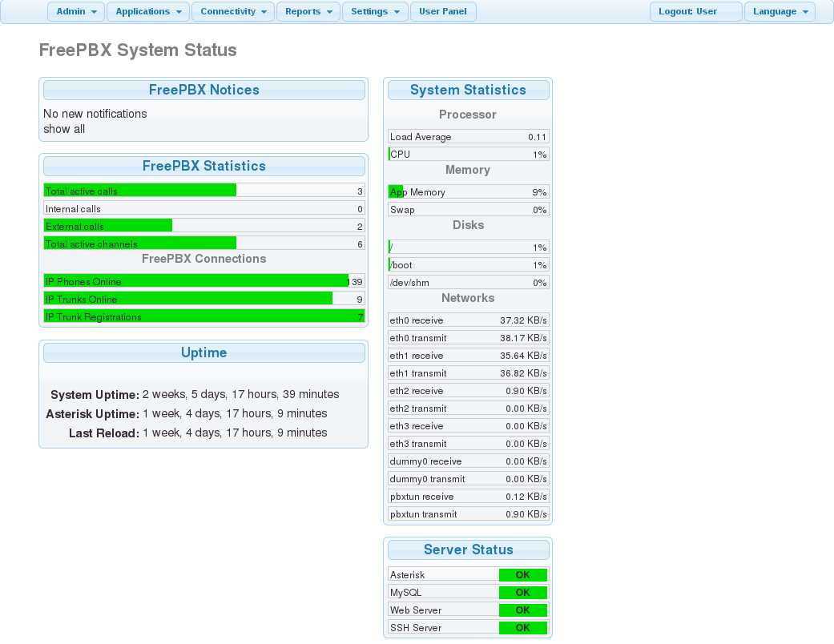Click the SSH Server OK status indicator

pyautogui.click(x=523, y=627)
